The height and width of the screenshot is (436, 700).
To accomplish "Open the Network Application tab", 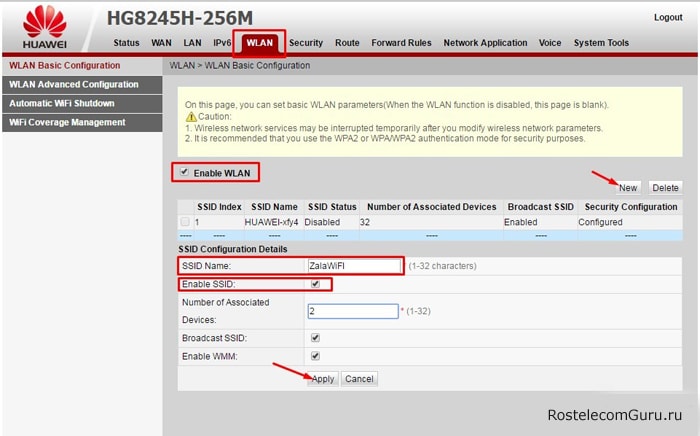I will pyautogui.click(x=485, y=43).
